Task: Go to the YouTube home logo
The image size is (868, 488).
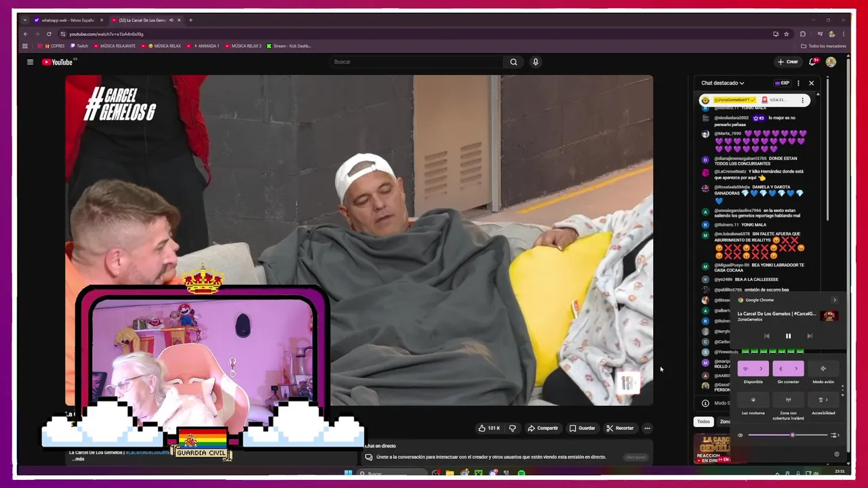Action: click(x=58, y=62)
